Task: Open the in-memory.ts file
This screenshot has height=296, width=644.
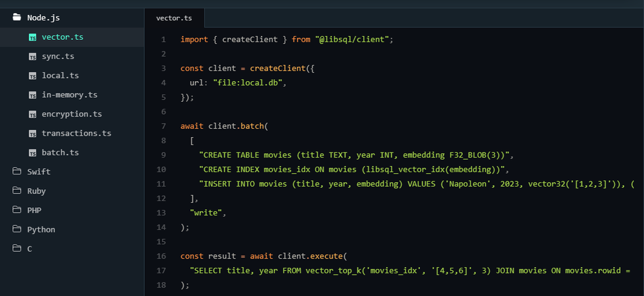Action: coord(72,95)
